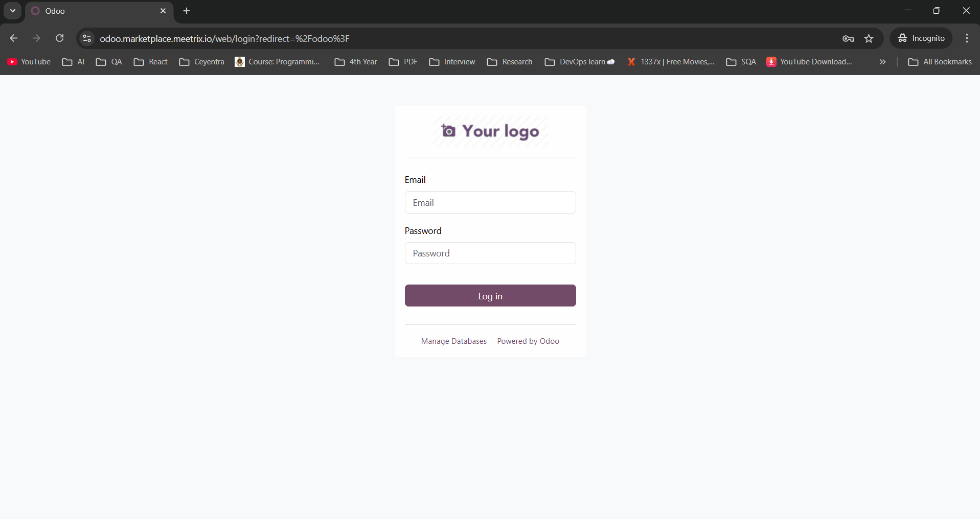Open the browser tab search dropdown
This screenshot has height=519, width=980.
tap(12, 10)
